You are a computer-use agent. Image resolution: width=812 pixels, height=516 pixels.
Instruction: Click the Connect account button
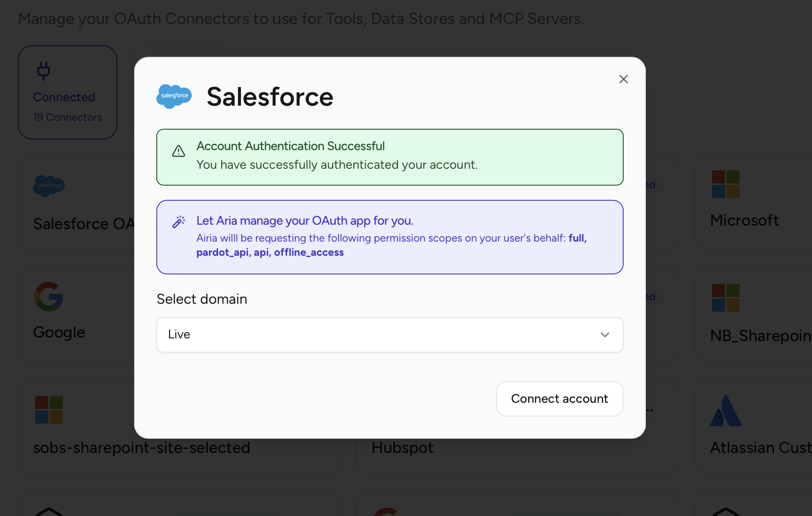[559, 399]
